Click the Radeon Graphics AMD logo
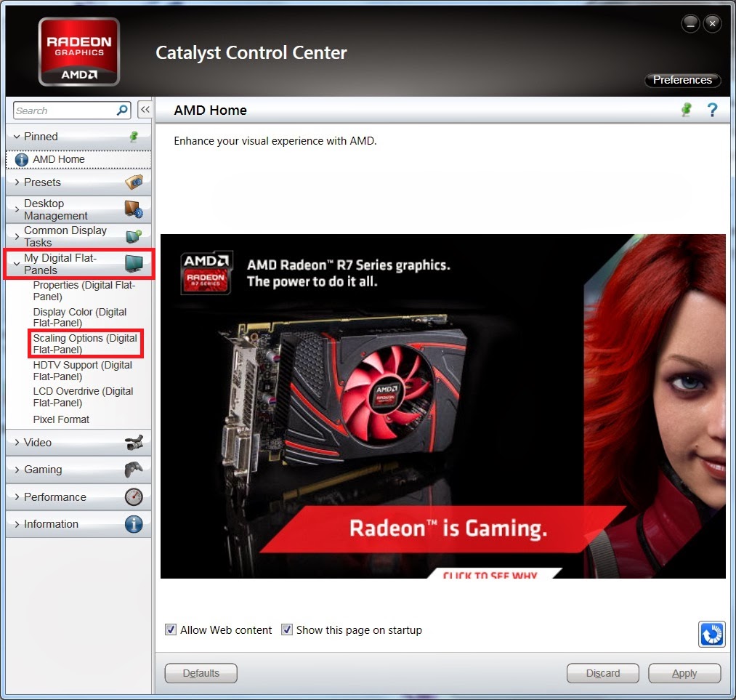 click(x=79, y=52)
